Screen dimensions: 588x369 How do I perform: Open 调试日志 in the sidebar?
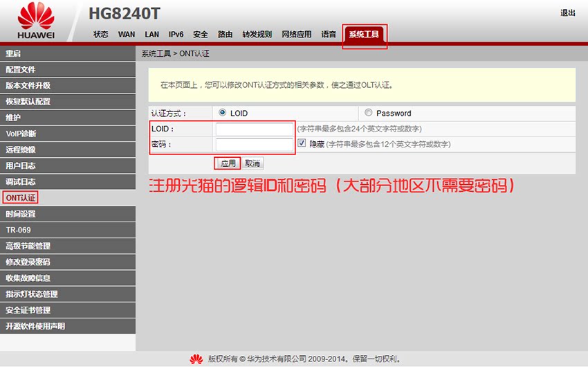pyautogui.click(x=68, y=181)
